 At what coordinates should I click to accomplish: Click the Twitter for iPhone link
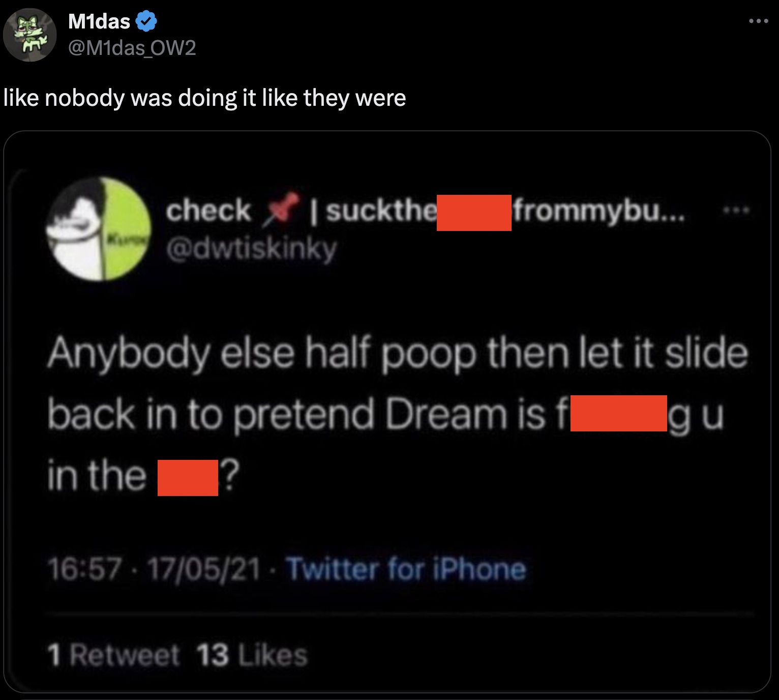point(406,569)
